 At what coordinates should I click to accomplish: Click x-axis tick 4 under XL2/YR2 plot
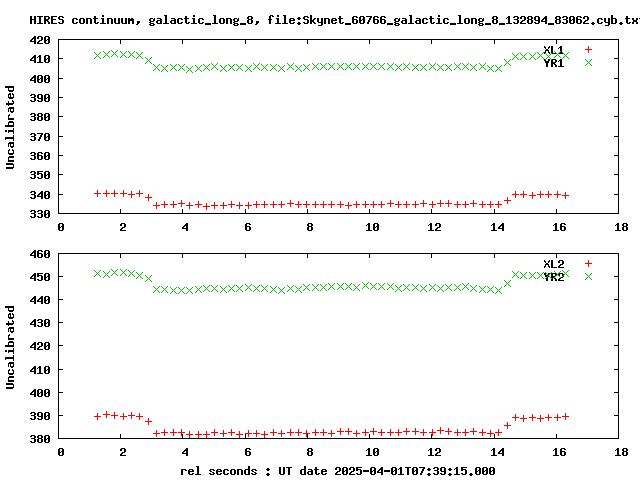pos(185,452)
